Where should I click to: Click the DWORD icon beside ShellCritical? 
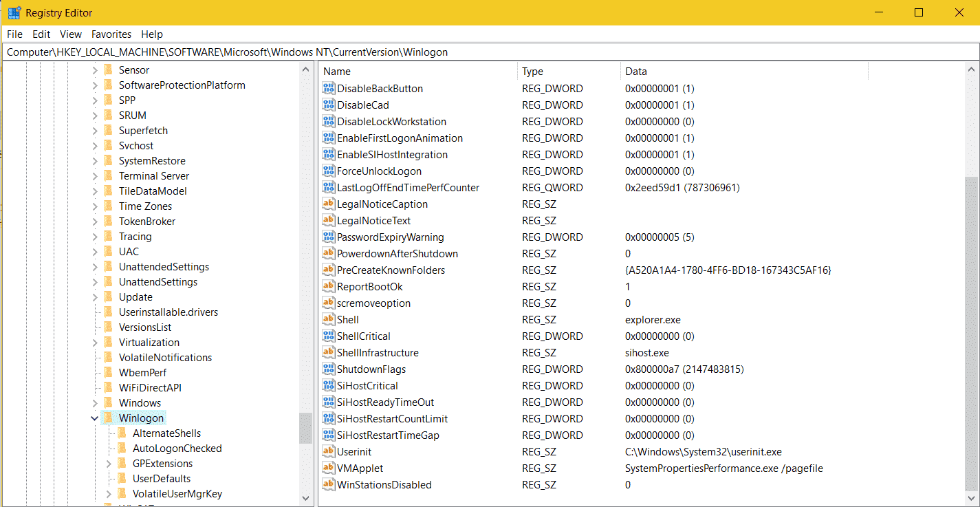329,336
